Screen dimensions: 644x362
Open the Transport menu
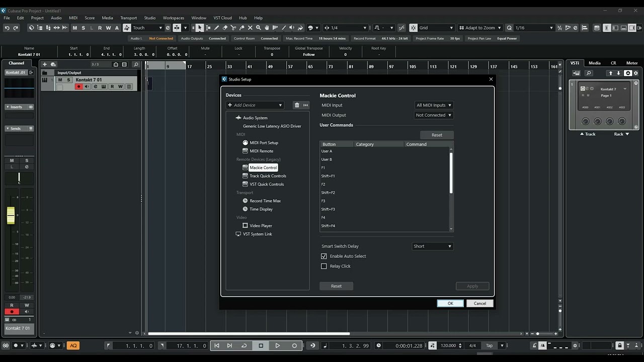[128, 18]
